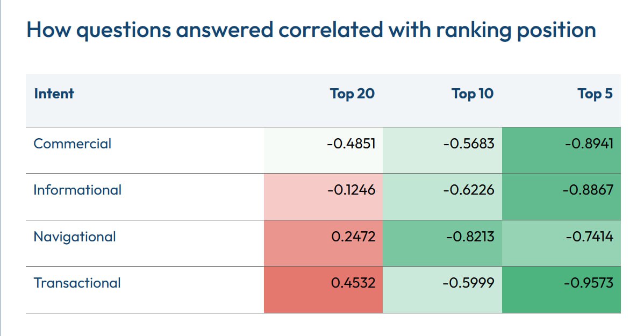644x336 pixels.
Task: Click the table title about ranking position
Action: [311, 30]
